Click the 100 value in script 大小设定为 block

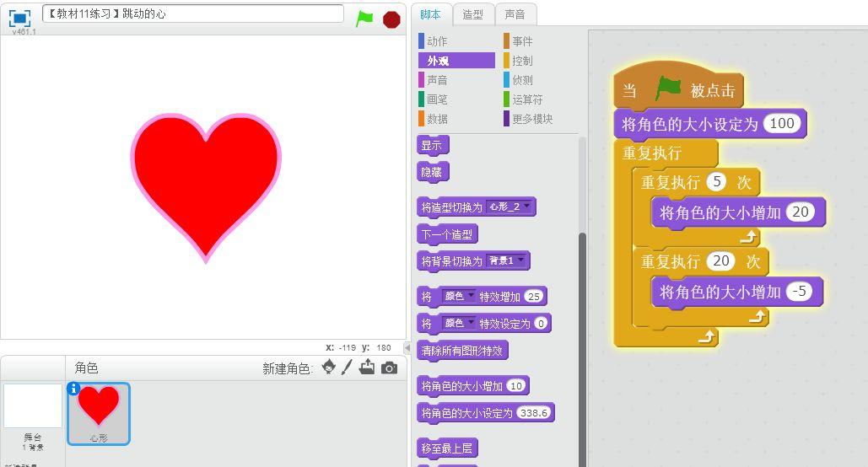[782, 123]
